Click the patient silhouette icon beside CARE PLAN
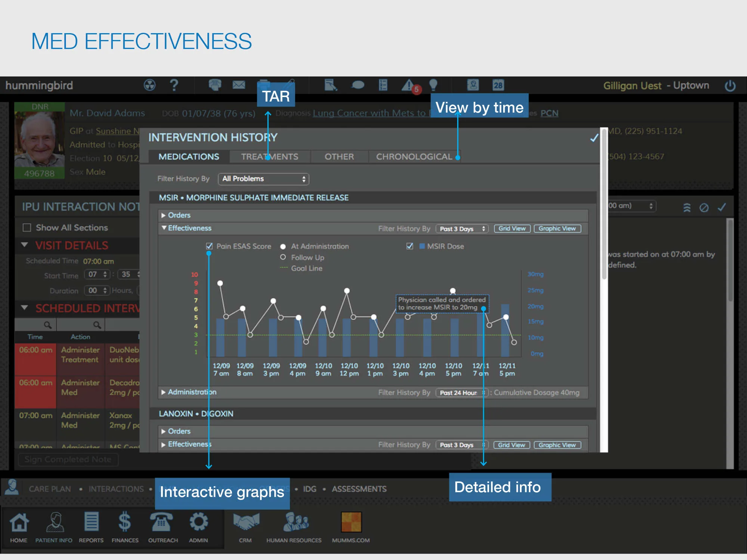 (12, 487)
